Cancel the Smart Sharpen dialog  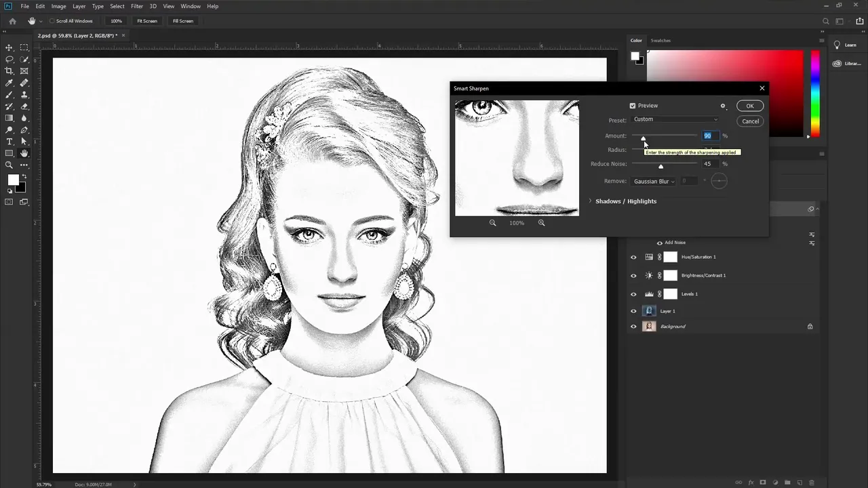(x=750, y=121)
